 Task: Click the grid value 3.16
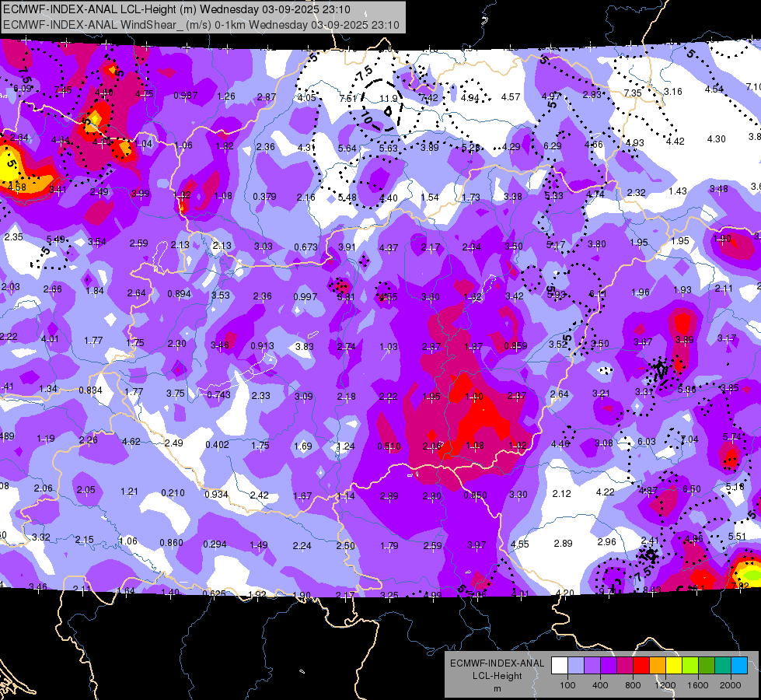coord(672,91)
